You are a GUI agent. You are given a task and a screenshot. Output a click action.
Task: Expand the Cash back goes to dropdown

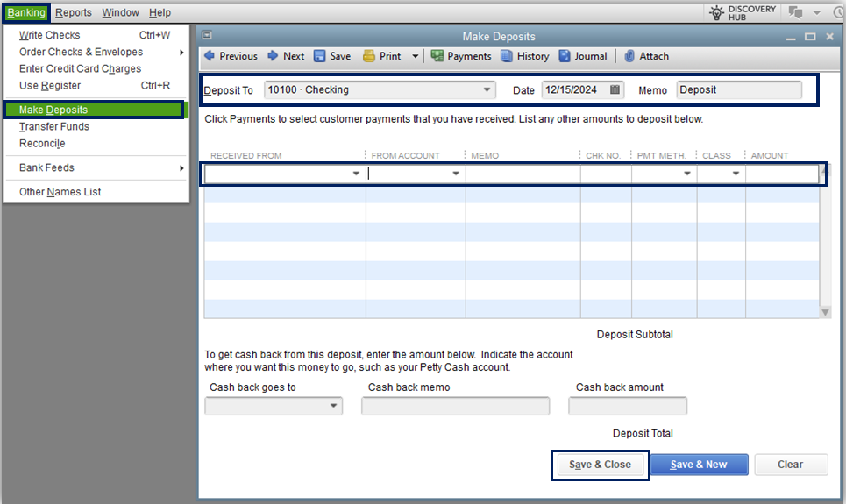334,406
